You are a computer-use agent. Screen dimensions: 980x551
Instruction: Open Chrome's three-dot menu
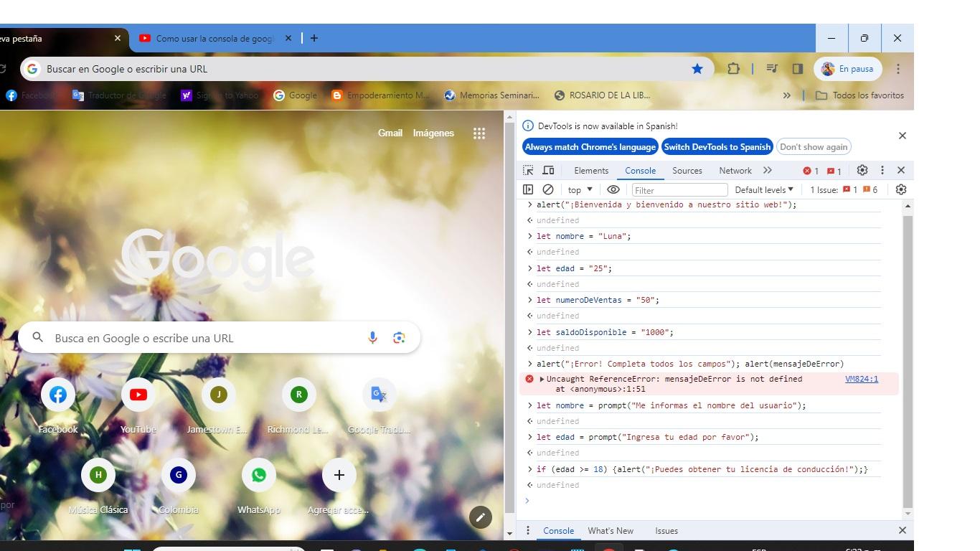point(898,69)
